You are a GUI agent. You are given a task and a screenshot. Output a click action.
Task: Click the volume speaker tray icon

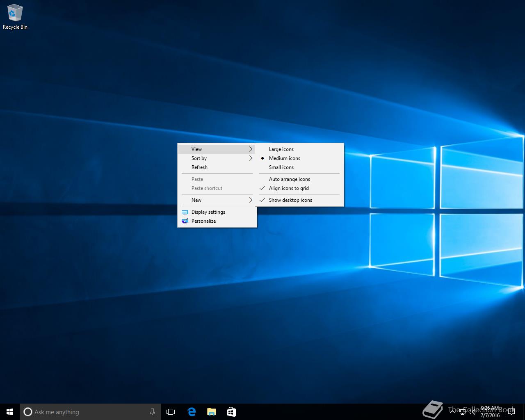click(472, 412)
